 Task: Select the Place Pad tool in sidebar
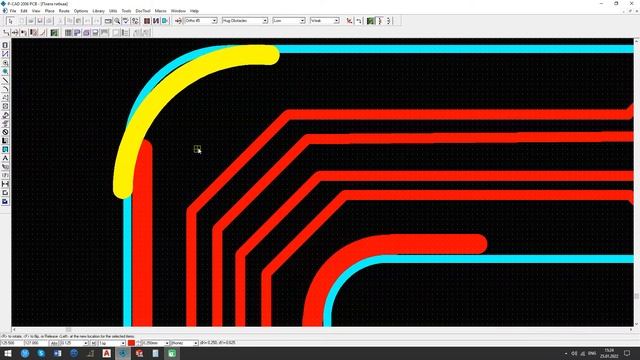click(5, 63)
